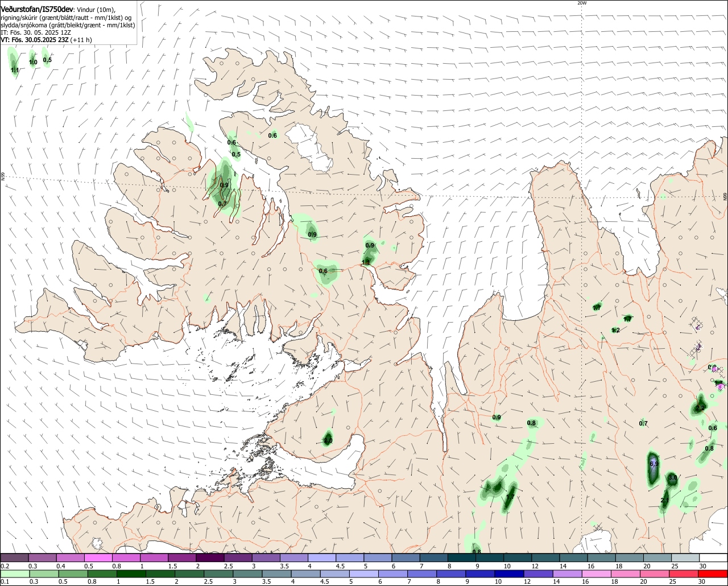Click the 1.2 precipitation value label

click(x=615, y=330)
